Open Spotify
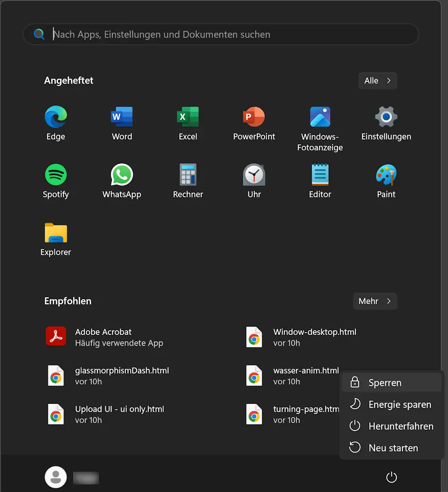Screen dimensions: 448x492 click(x=56, y=181)
